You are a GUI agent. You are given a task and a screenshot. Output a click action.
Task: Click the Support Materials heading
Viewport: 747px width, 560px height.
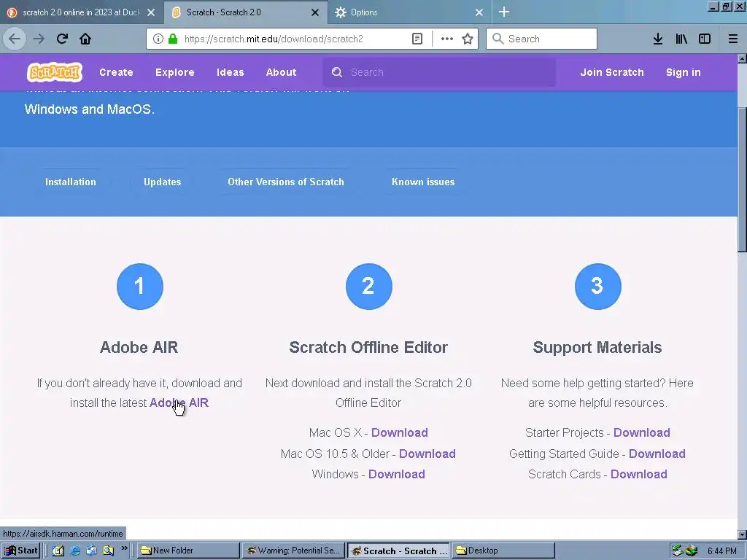(x=597, y=347)
